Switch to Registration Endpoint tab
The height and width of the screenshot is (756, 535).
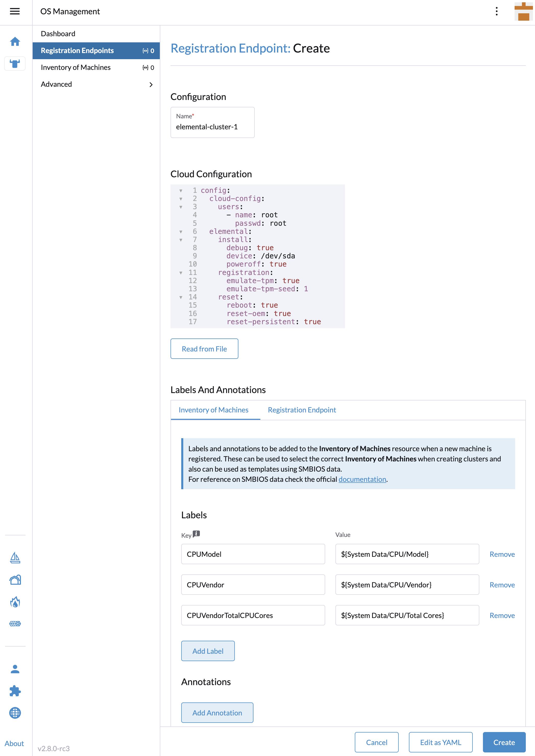tap(302, 410)
